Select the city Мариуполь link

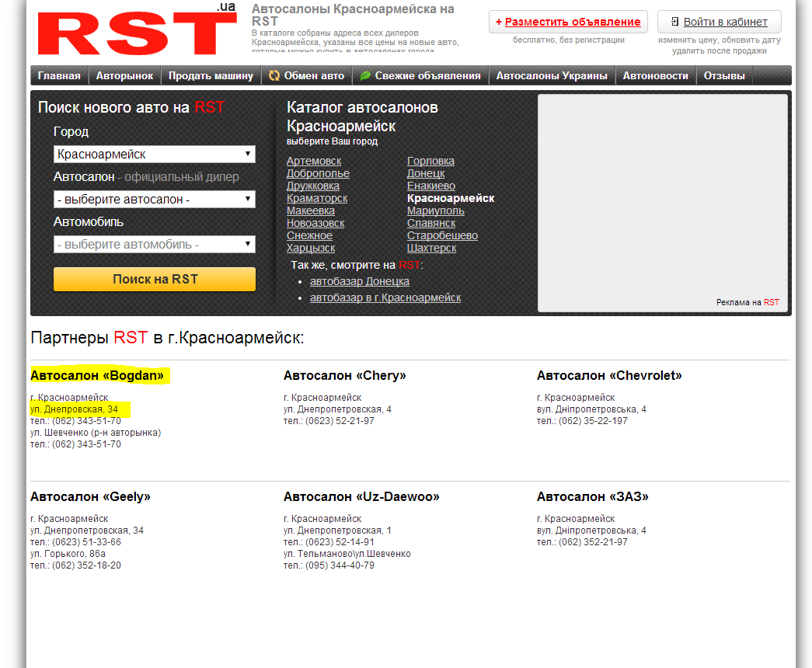click(x=435, y=210)
